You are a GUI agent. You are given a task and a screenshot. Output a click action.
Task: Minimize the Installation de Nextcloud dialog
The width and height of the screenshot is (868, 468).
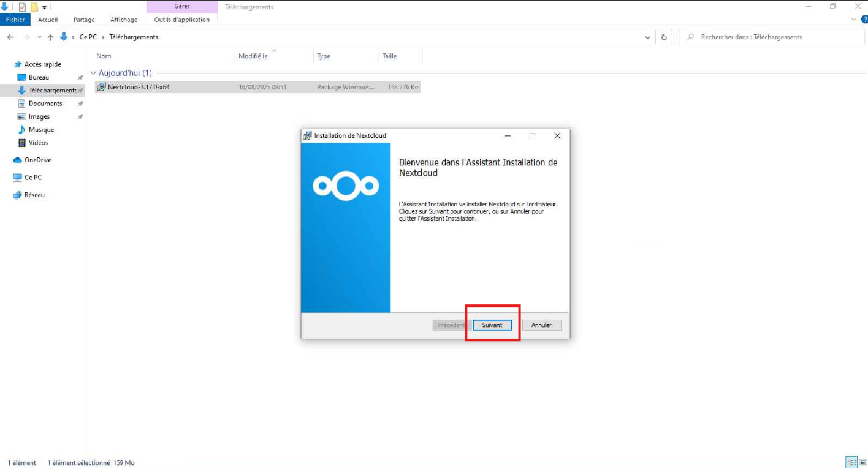tap(508, 135)
